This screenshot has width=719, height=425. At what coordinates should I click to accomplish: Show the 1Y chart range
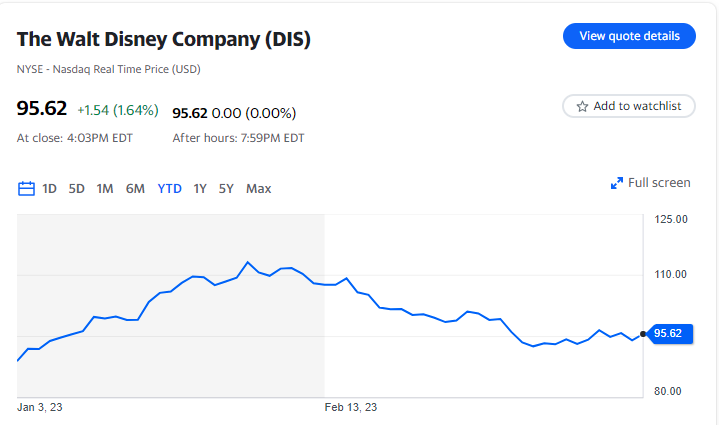[x=200, y=188]
